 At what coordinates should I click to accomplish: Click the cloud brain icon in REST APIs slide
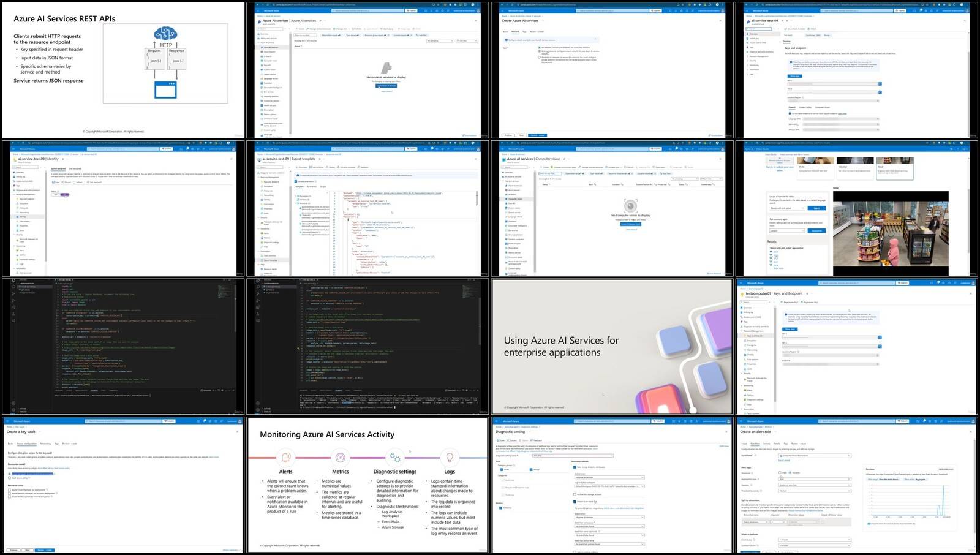165,33
